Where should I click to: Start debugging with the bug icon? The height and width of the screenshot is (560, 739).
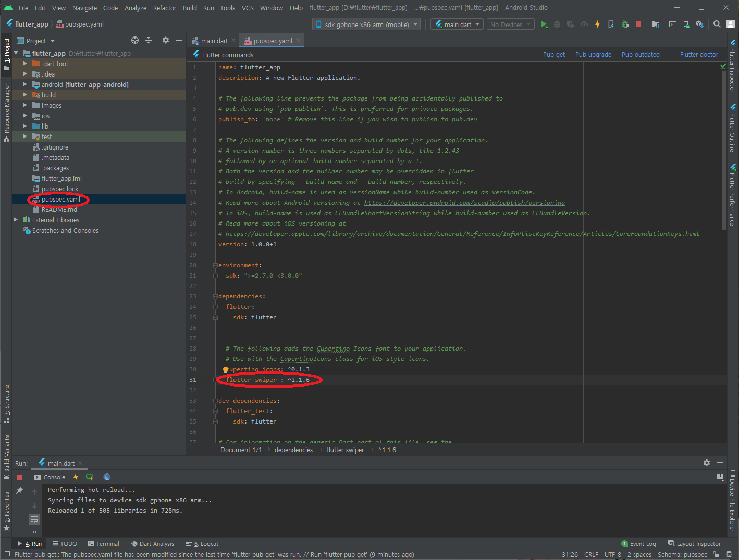coord(557,24)
